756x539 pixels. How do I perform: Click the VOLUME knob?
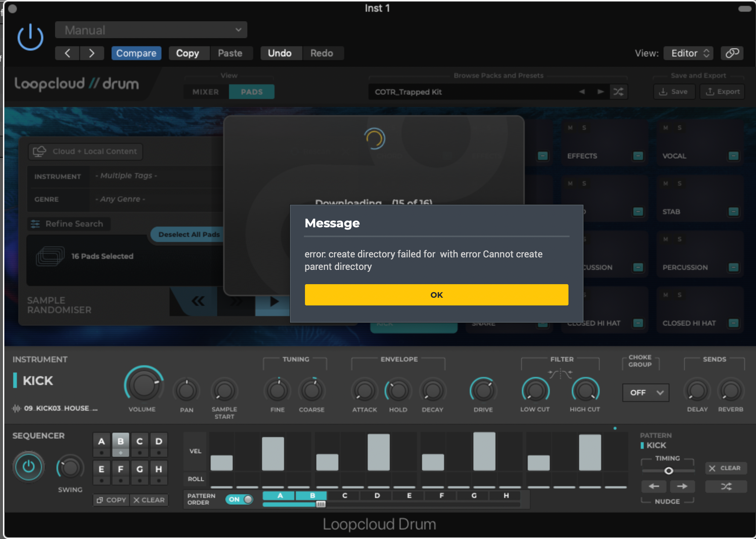pos(143,385)
